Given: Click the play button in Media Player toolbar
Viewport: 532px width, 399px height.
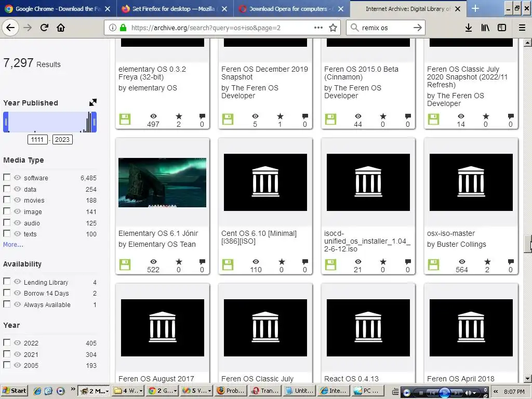Looking at the screenshot, I should [445, 393].
